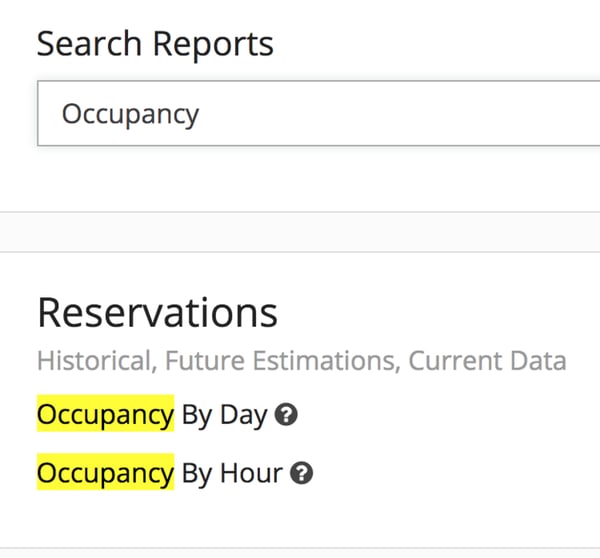Click Current Data in the subtitle
The width and height of the screenshot is (600, 558).
click(x=488, y=361)
